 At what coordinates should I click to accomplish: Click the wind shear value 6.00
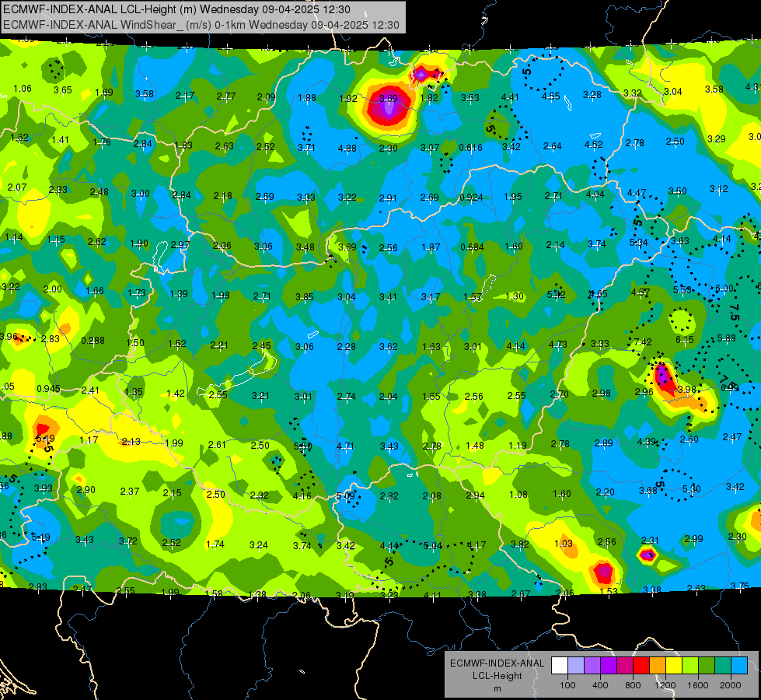coord(724,289)
